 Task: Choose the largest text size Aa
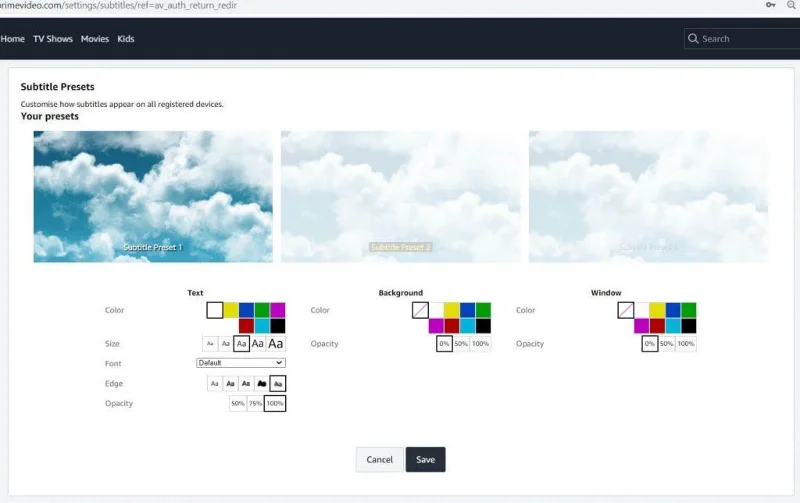(x=276, y=344)
